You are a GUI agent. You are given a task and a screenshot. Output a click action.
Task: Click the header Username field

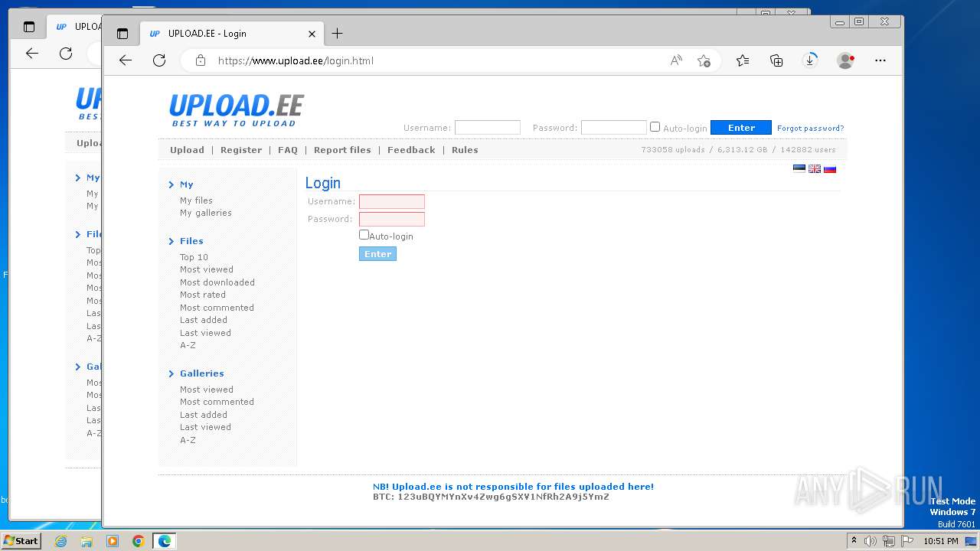pyautogui.click(x=488, y=128)
